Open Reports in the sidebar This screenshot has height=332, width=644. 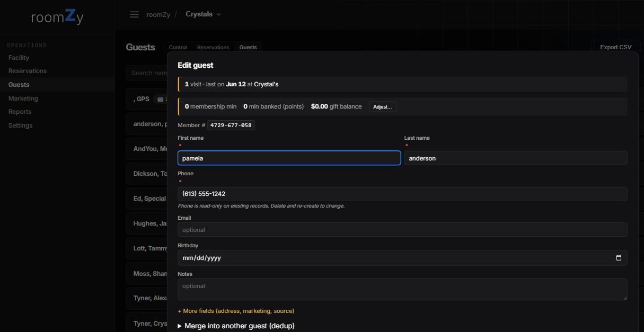tap(20, 112)
